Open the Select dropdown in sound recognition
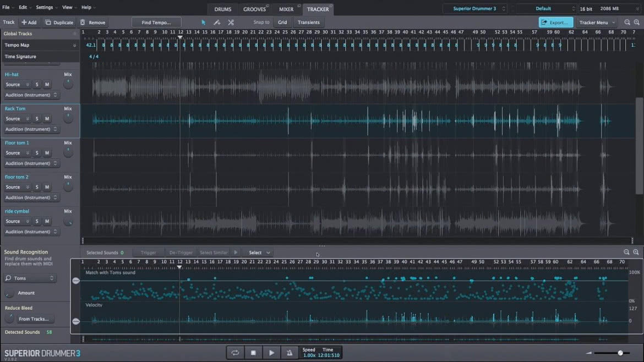 [259, 253]
